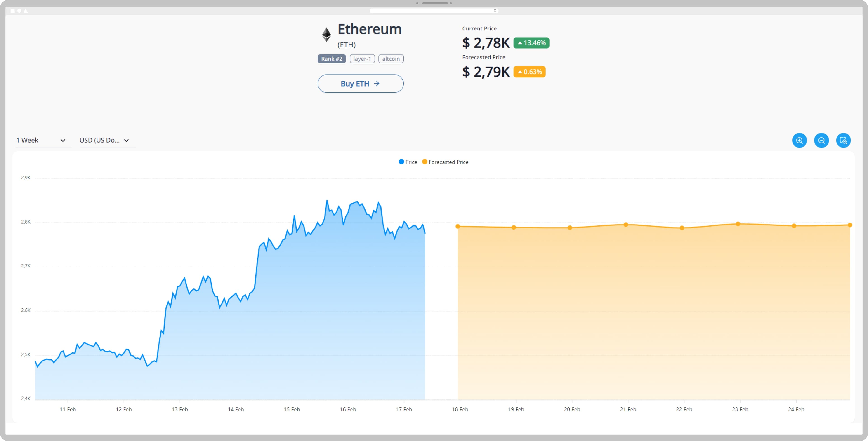Screen dimensions: 868x441
Task: Click the chart zoom in button
Action: click(x=799, y=141)
